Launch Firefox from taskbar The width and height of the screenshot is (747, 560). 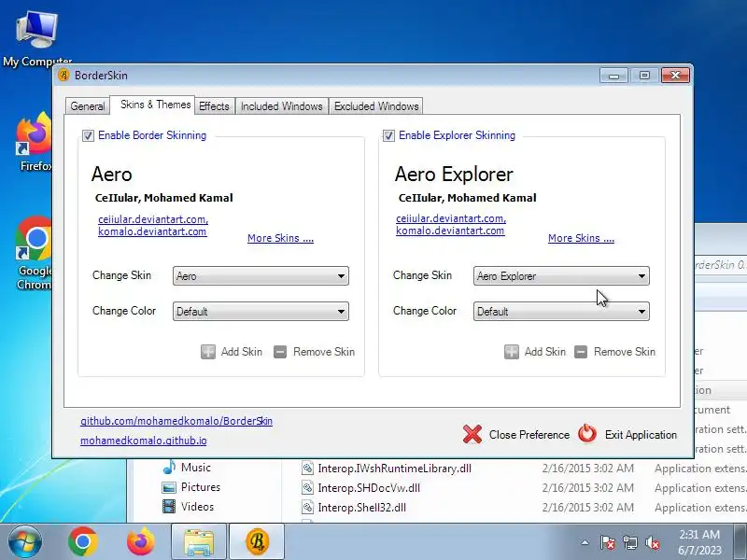coord(141,541)
